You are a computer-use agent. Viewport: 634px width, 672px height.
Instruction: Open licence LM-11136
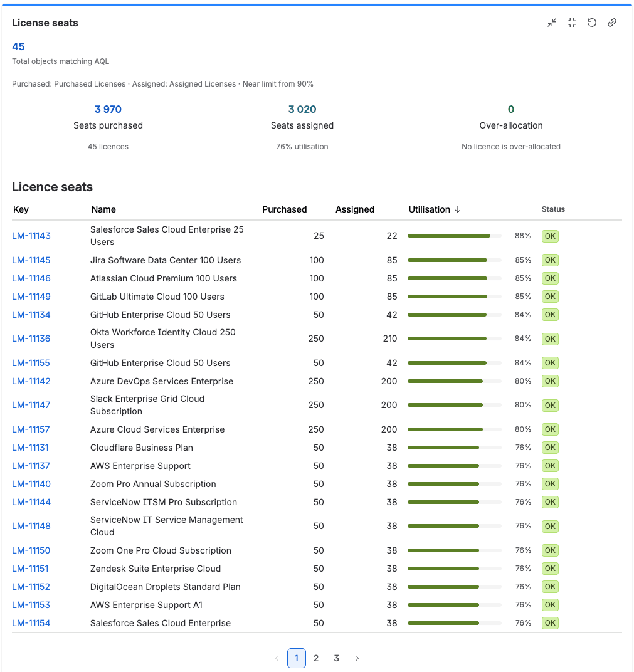(x=31, y=339)
